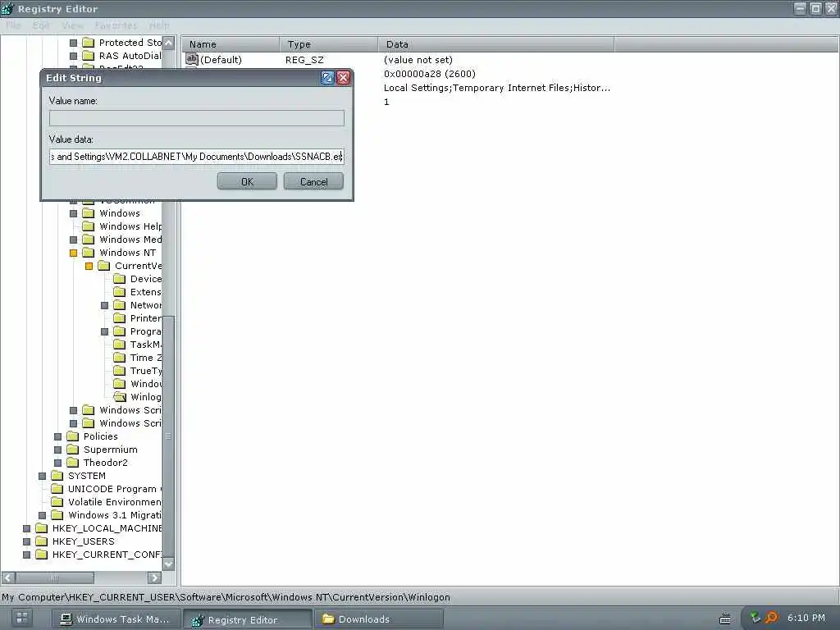The width and height of the screenshot is (840, 630).
Task: Expand the HKEY_LOCAL_MACHINE tree node
Action: click(26, 528)
